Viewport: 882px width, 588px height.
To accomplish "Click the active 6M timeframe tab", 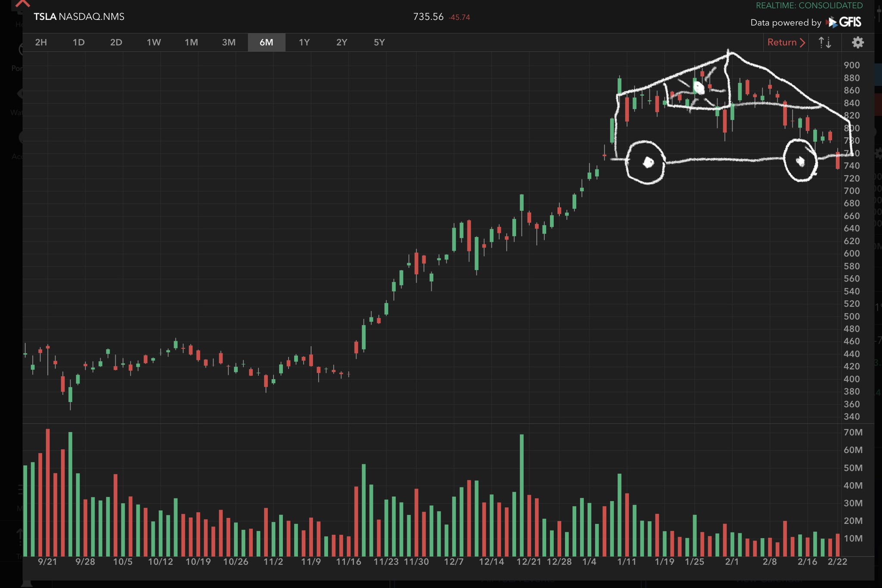I will pos(266,42).
